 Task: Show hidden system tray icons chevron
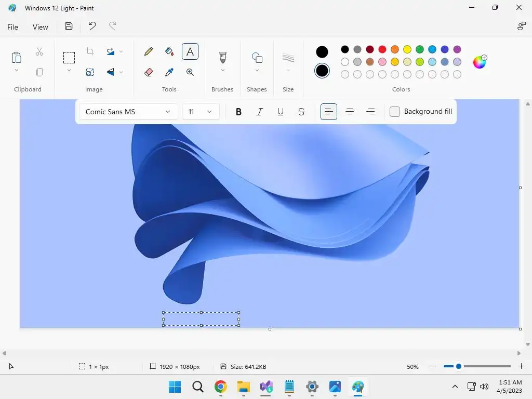coord(455,387)
